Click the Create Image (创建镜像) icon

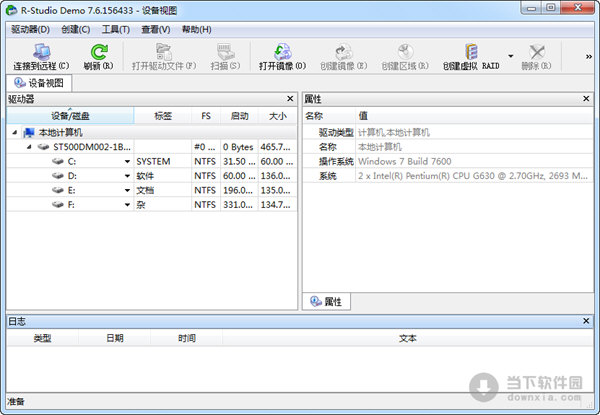tap(343, 52)
